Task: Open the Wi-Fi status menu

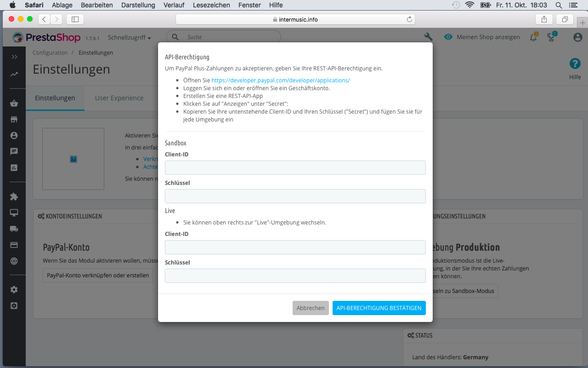Action: pyautogui.click(x=469, y=5)
